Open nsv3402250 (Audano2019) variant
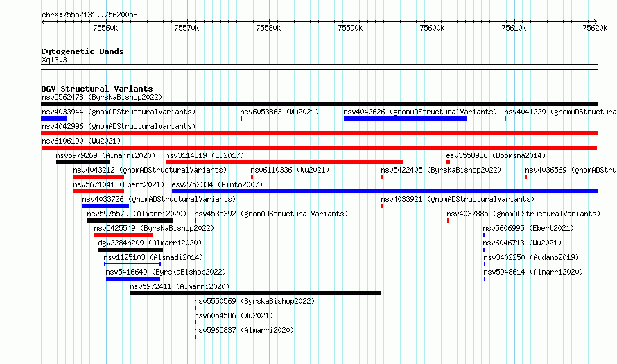The image size is (617, 364). 531,257
